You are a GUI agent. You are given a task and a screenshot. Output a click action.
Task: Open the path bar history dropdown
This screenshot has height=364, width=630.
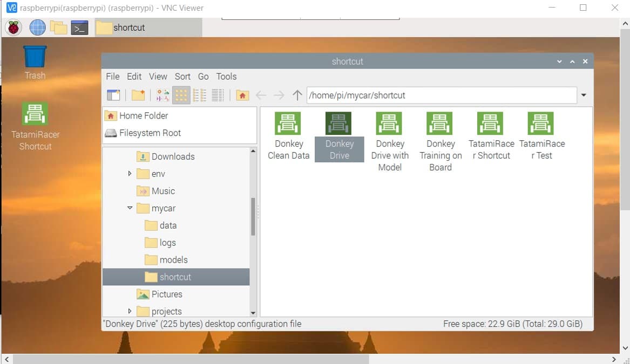[584, 95]
